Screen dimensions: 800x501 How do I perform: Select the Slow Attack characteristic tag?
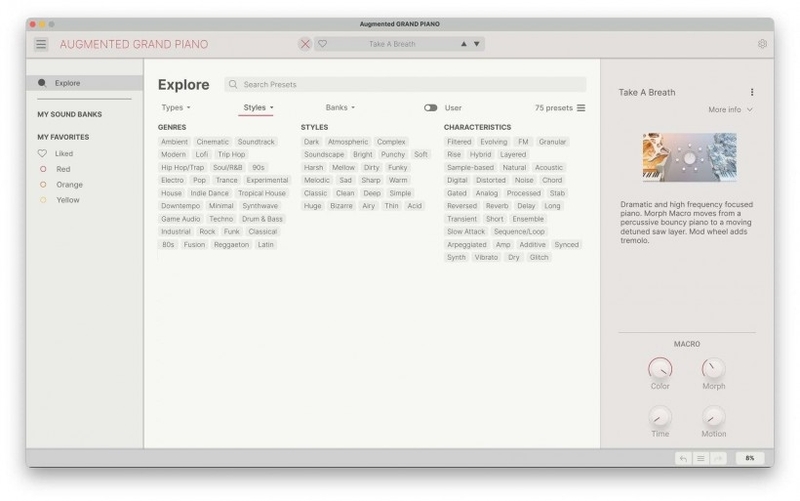point(466,232)
